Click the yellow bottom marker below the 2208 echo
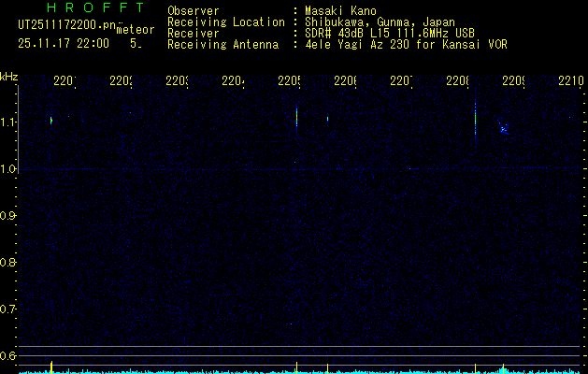 point(475,368)
